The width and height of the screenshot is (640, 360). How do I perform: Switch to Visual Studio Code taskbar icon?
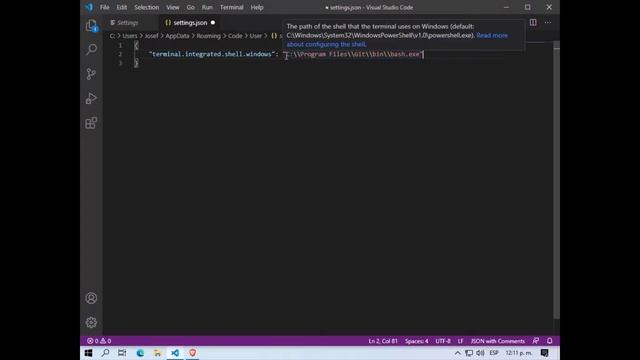point(175,353)
